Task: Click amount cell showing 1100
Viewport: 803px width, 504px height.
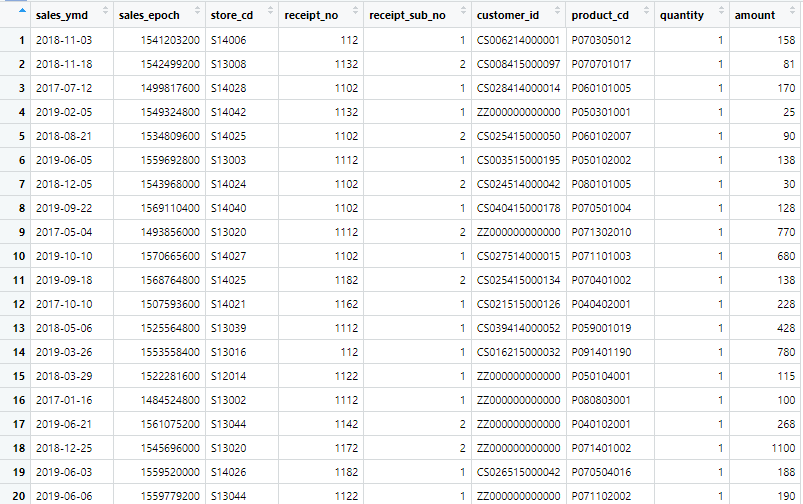Action: click(x=765, y=448)
